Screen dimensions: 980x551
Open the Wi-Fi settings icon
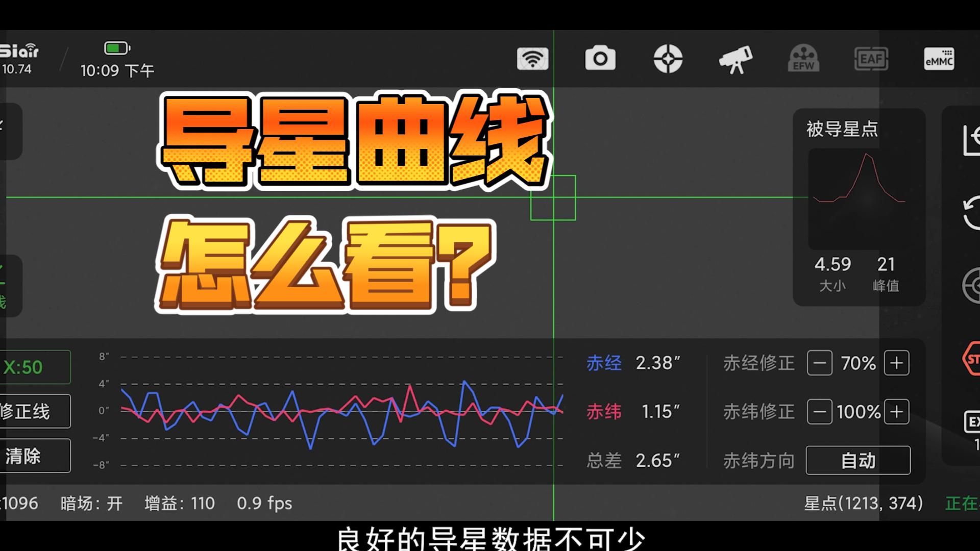(x=532, y=59)
